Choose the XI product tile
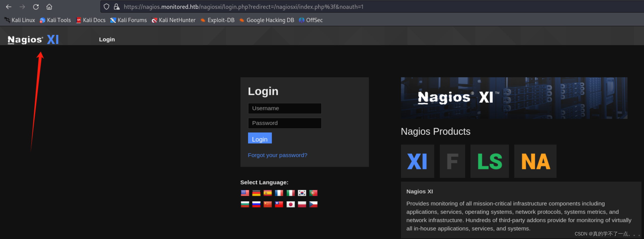This screenshot has height=239, width=644. point(417,161)
